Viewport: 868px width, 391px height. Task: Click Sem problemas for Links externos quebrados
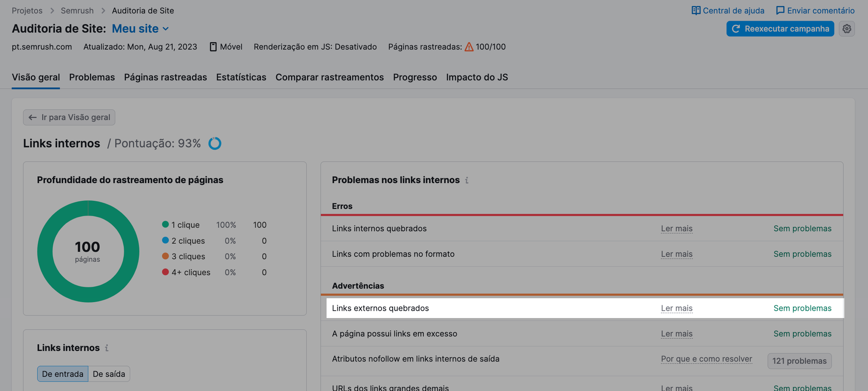click(x=802, y=308)
